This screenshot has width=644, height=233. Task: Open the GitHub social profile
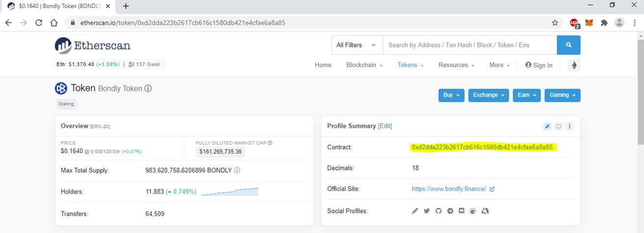pos(438,211)
